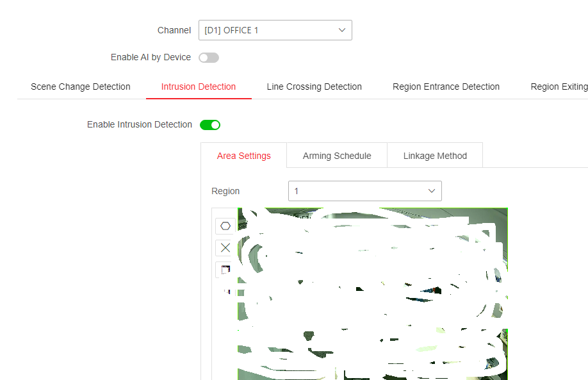Viewport: 588px width, 380px height.
Task: Click the chevron arrow of Channel selector
Action: (x=342, y=30)
